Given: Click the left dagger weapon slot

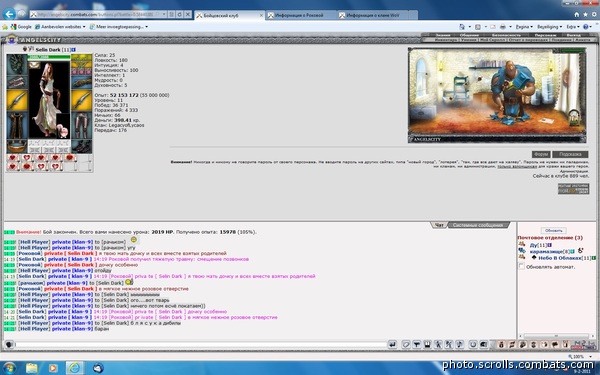Looking at the screenshot, I should pyautogui.click(x=17, y=101).
